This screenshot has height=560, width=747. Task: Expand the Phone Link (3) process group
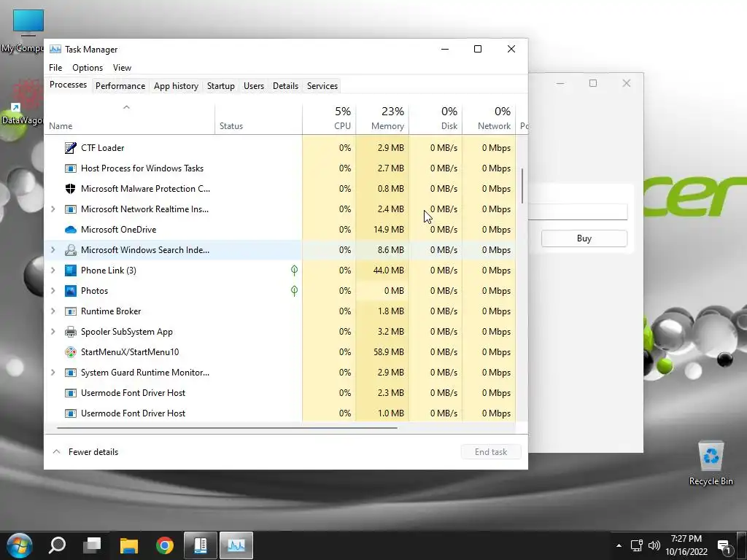pyautogui.click(x=53, y=271)
